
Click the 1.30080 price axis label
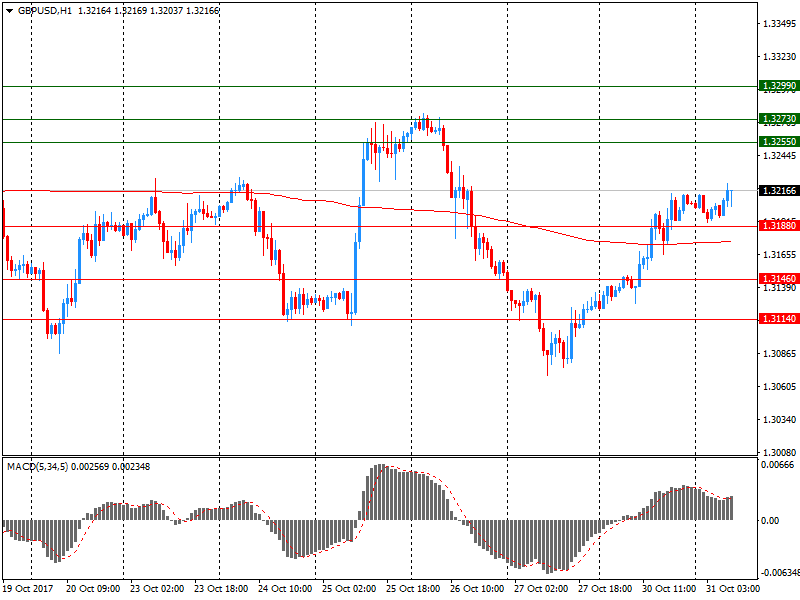click(x=779, y=452)
